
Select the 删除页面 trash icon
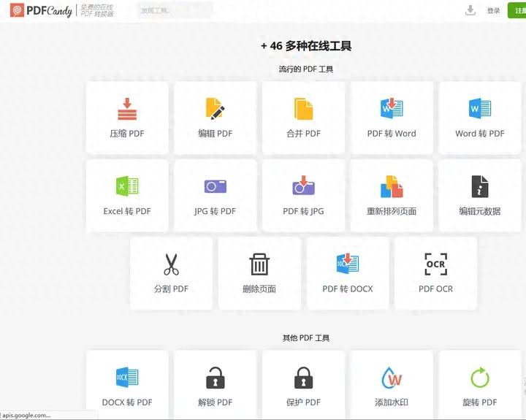259,264
